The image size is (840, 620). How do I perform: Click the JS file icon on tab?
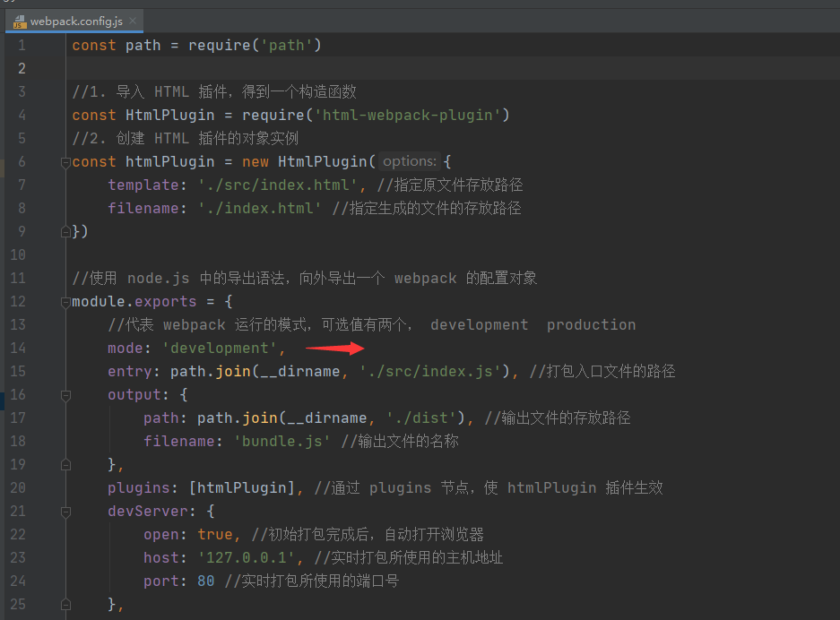click(x=20, y=22)
